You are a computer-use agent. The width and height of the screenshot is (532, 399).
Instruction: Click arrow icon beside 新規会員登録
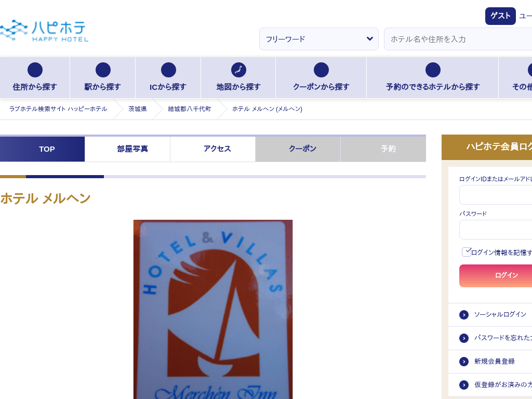(x=464, y=362)
